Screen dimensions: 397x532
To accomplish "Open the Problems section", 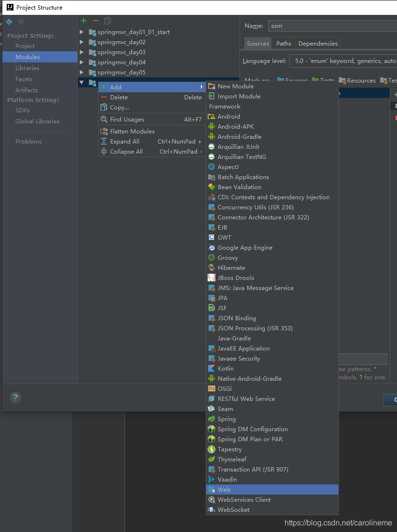I will (x=40, y=142).
